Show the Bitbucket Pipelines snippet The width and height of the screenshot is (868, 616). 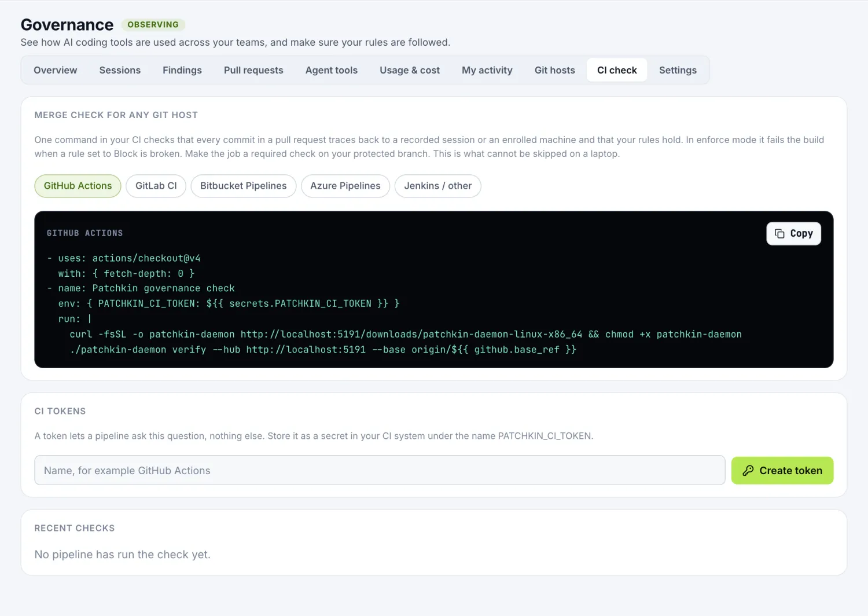click(244, 186)
